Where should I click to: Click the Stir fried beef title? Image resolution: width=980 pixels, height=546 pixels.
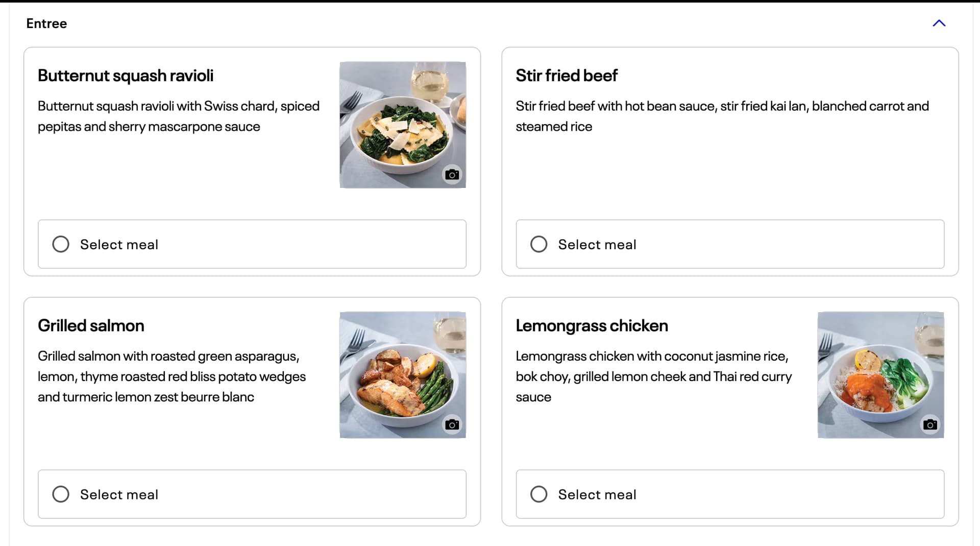tap(566, 76)
